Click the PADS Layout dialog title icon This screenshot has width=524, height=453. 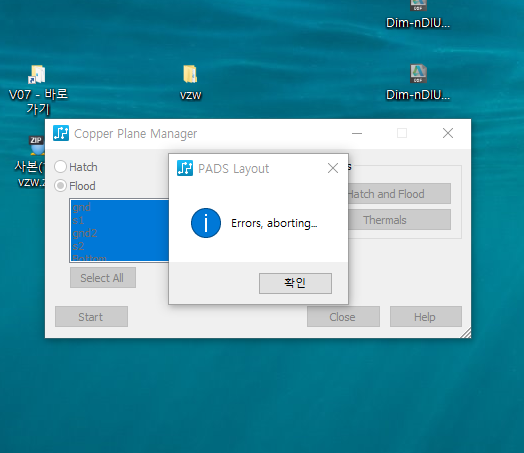click(x=185, y=168)
